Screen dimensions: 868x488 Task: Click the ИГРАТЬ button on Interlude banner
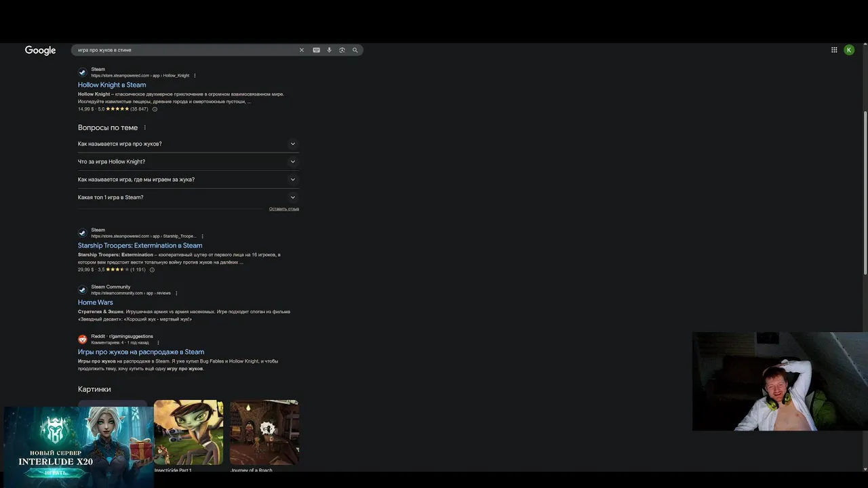(56, 472)
